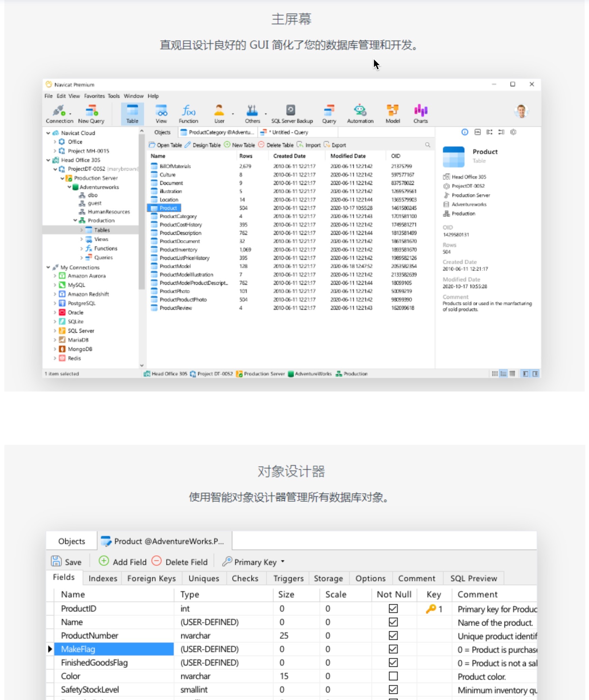589x700 pixels.
Task: Open the File menu
Action: (x=49, y=96)
